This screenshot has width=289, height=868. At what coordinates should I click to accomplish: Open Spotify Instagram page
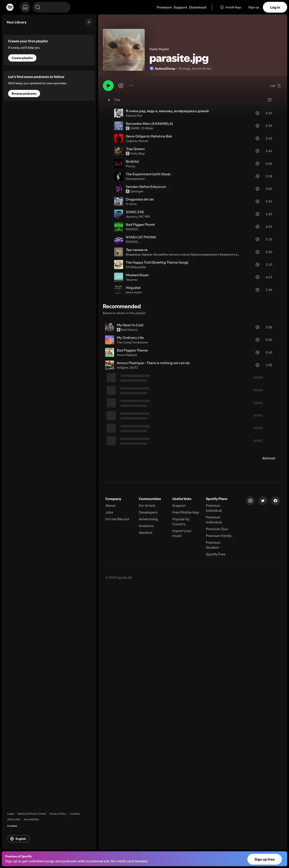click(x=250, y=501)
